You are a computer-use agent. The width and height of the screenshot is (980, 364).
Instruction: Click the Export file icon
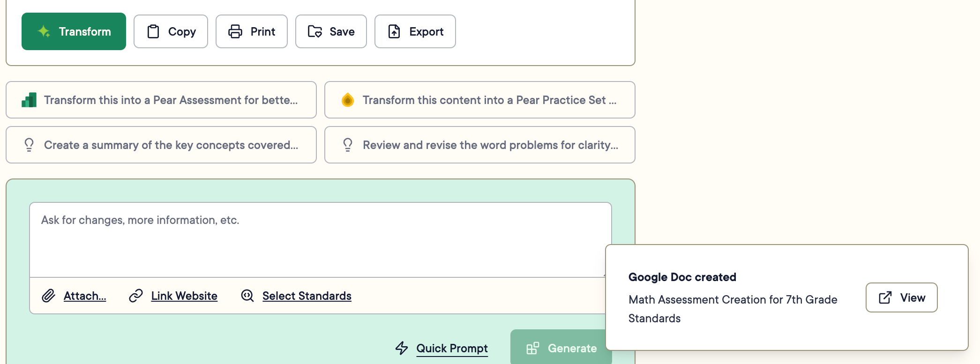pyautogui.click(x=394, y=31)
